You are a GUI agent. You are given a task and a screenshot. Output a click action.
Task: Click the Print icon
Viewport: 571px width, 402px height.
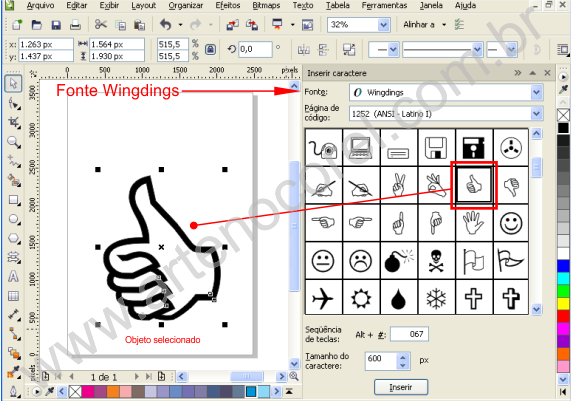coord(75,25)
